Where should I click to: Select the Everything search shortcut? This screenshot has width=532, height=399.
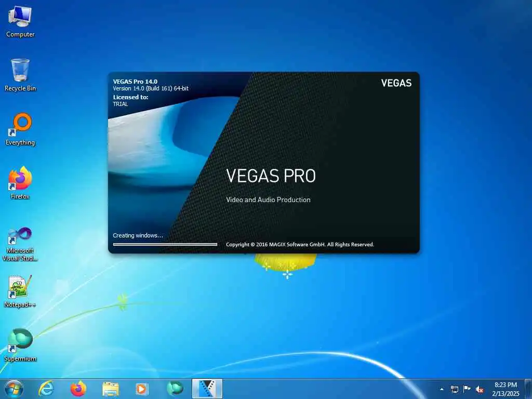coord(20,129)
